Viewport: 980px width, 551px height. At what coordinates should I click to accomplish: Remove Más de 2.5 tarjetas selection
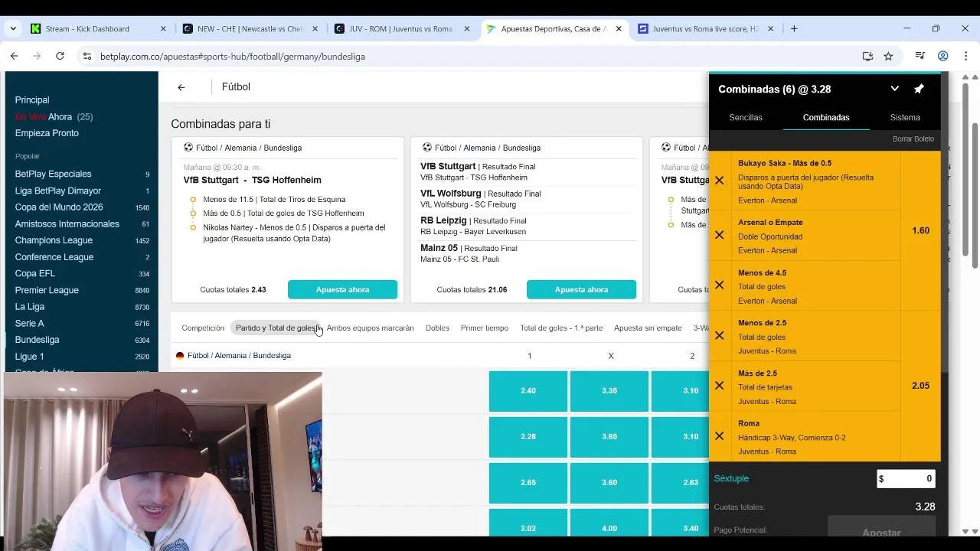[719, 386]
